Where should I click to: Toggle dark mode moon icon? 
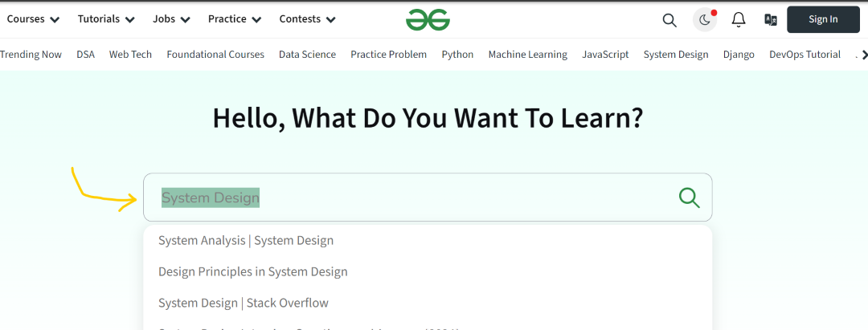[705, 20]
